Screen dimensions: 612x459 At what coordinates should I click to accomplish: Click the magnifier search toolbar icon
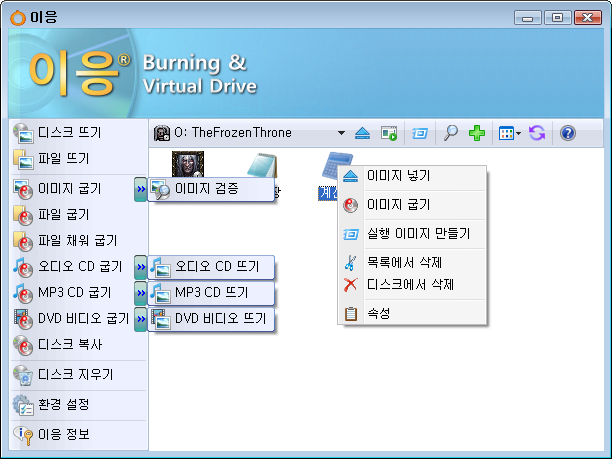pos(450,133)
